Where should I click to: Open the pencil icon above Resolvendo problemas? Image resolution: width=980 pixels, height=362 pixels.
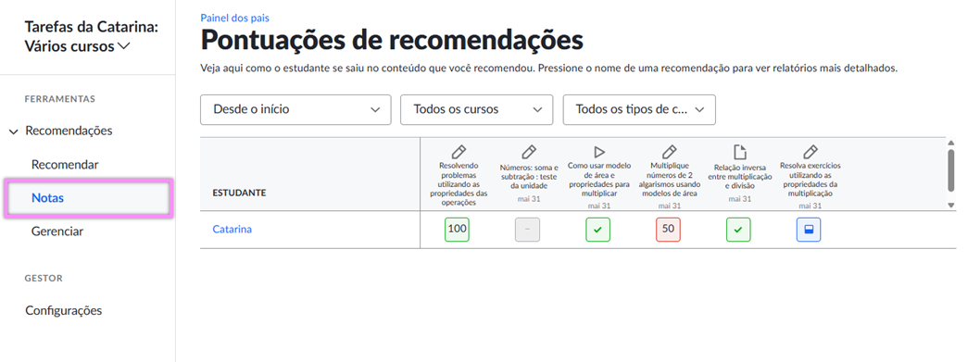[459, 151]
